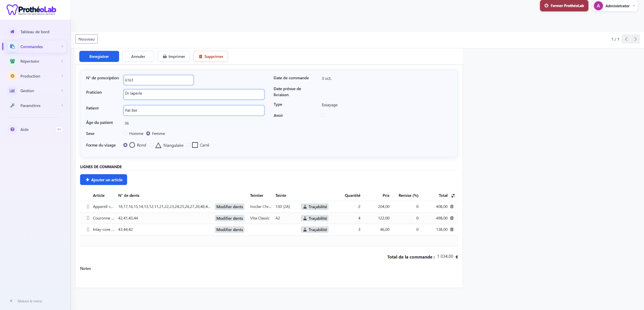Click into the Patient input field
Screen dimensions: 644x310
pos(194,110)
